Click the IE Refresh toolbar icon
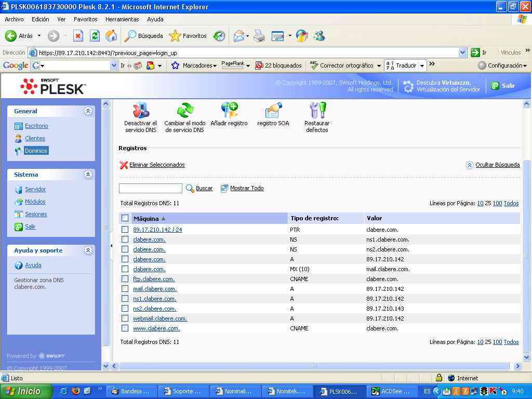532x399 pixels. [95, 36]
